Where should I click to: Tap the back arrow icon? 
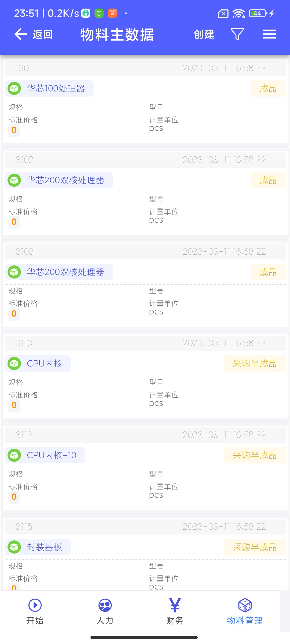(x=20, y=34)
